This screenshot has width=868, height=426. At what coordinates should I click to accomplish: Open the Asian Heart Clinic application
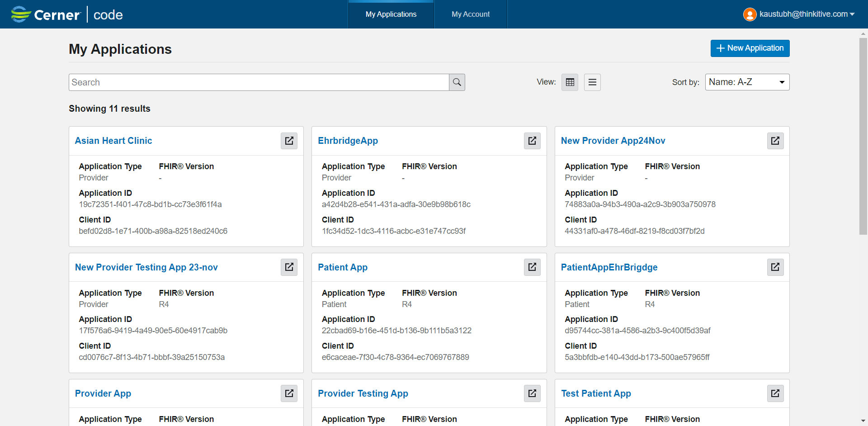pos(113,141)
